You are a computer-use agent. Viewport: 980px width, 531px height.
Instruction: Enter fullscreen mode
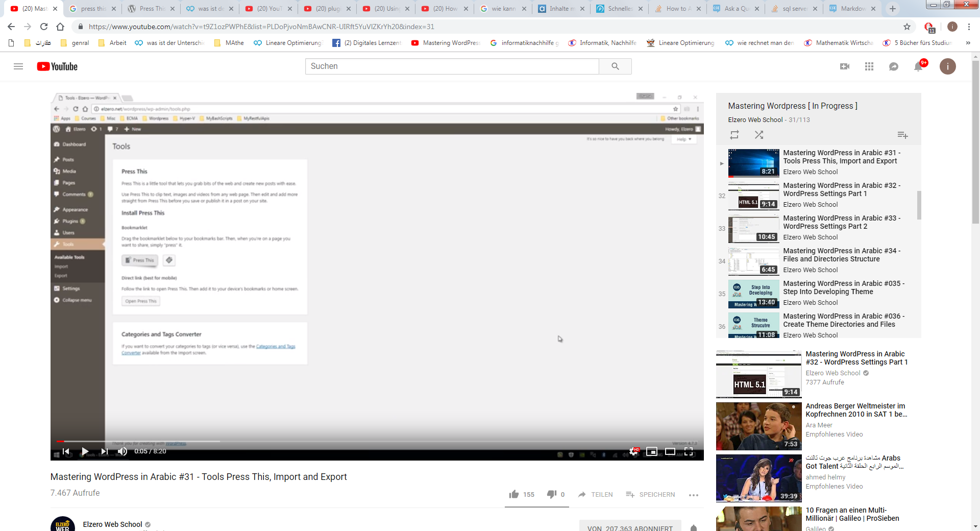click(x=689, y=451)
